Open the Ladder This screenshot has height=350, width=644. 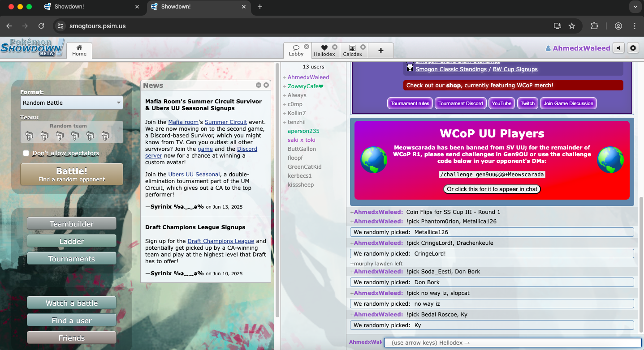[72, 241]
